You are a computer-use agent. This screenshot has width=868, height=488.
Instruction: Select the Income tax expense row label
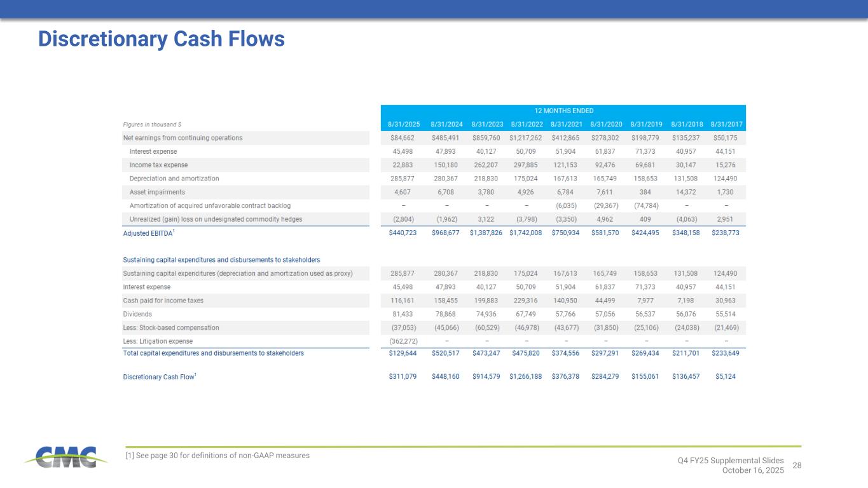[x=158, y=165]
